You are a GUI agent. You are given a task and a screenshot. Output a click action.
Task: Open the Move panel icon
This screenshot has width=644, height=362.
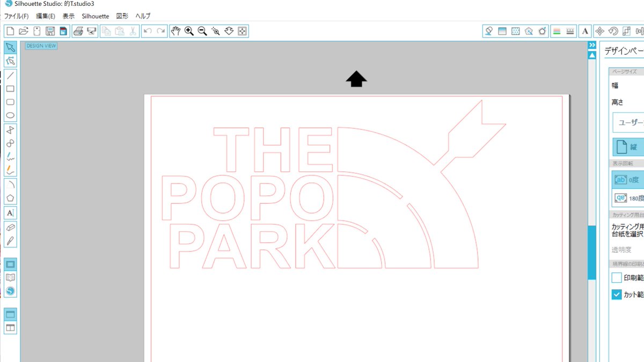click(600, 31)
